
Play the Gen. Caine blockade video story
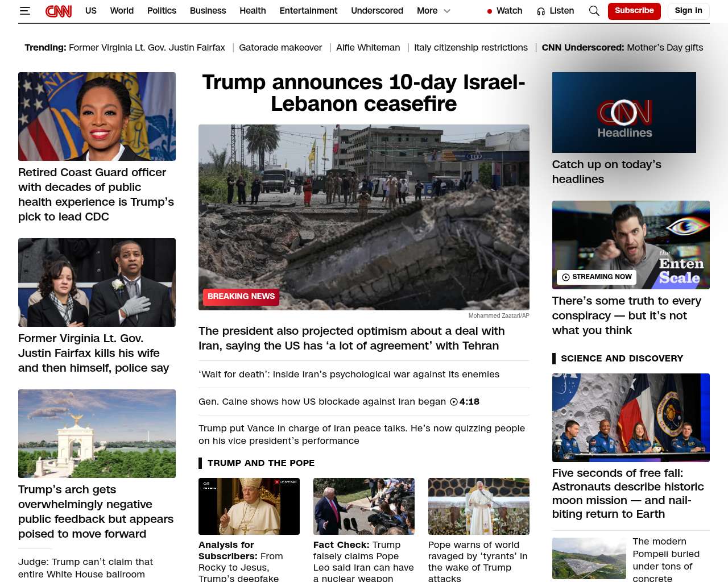pos(339,401)
